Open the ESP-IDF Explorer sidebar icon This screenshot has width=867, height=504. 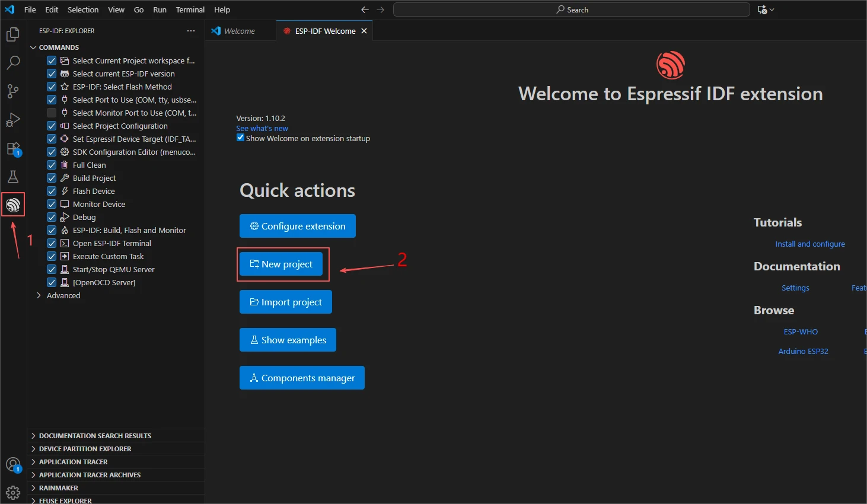(x=13, y=205)
